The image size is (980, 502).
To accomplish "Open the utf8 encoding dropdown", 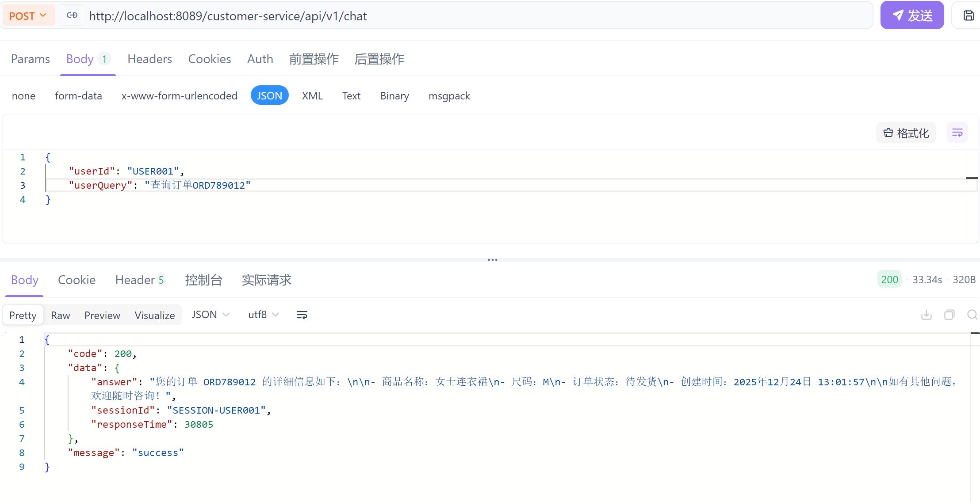I will pyautogui.click(x=263, y=315).
